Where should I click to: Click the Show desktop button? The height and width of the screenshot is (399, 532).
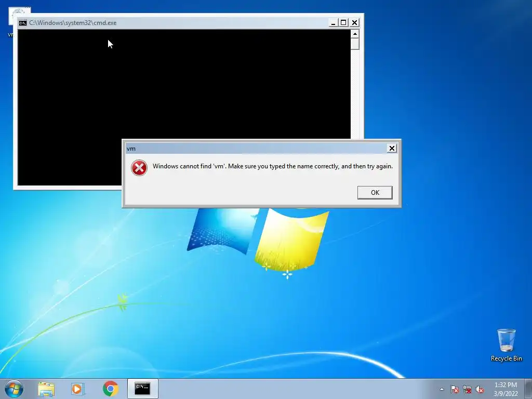point(528,389)
